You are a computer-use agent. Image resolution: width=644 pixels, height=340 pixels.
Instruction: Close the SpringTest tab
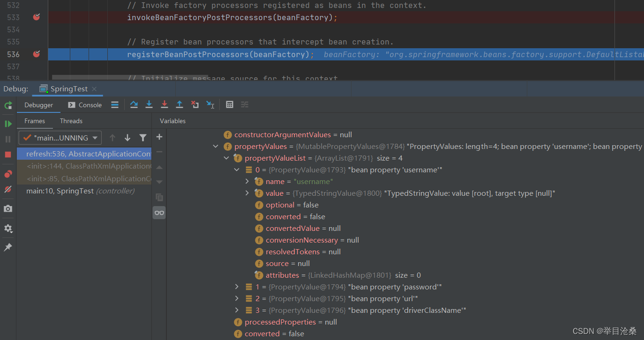point(94,89)
